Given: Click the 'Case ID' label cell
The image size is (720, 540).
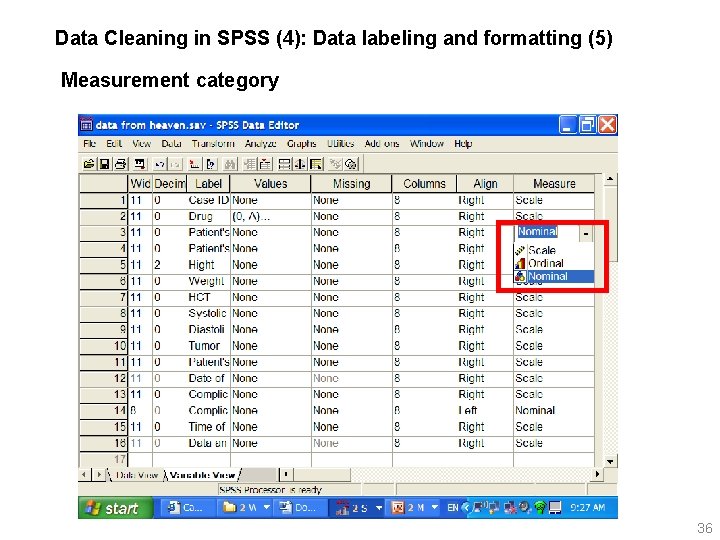Looking at the screenshot, I should point(208,200).
